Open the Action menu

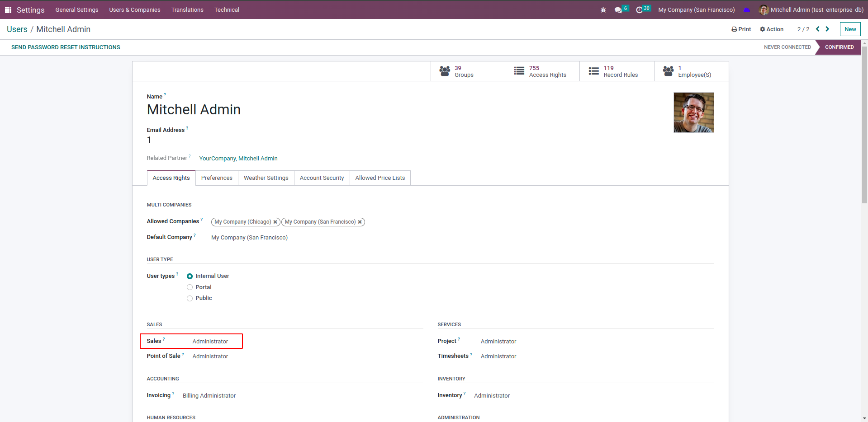(x=772, y=29)
